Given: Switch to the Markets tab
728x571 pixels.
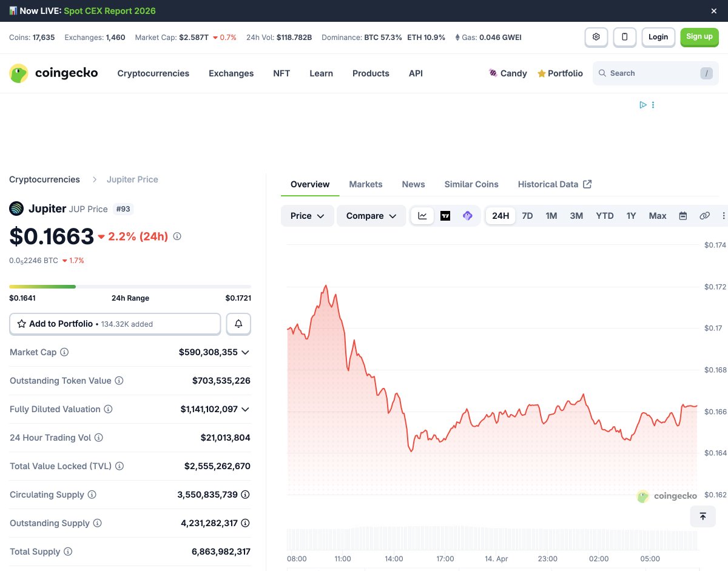Looking at the screenshot, I should [365, 184].
